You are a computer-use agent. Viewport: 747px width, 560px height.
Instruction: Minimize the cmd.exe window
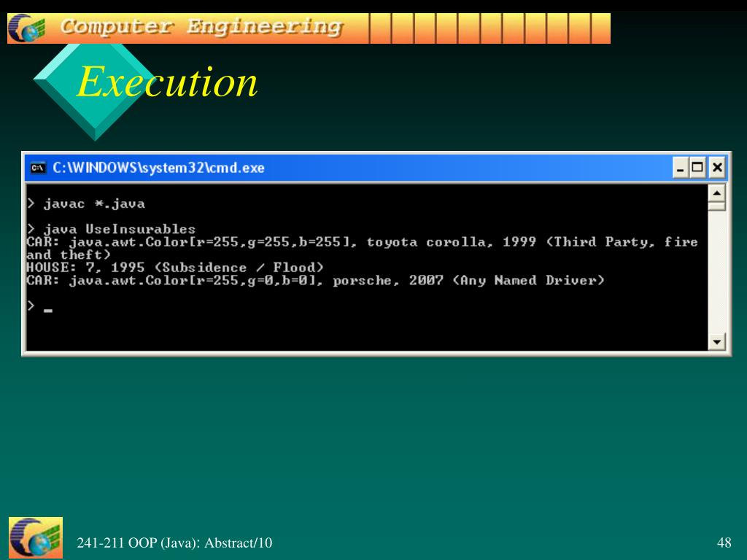[x=681, y=168]
